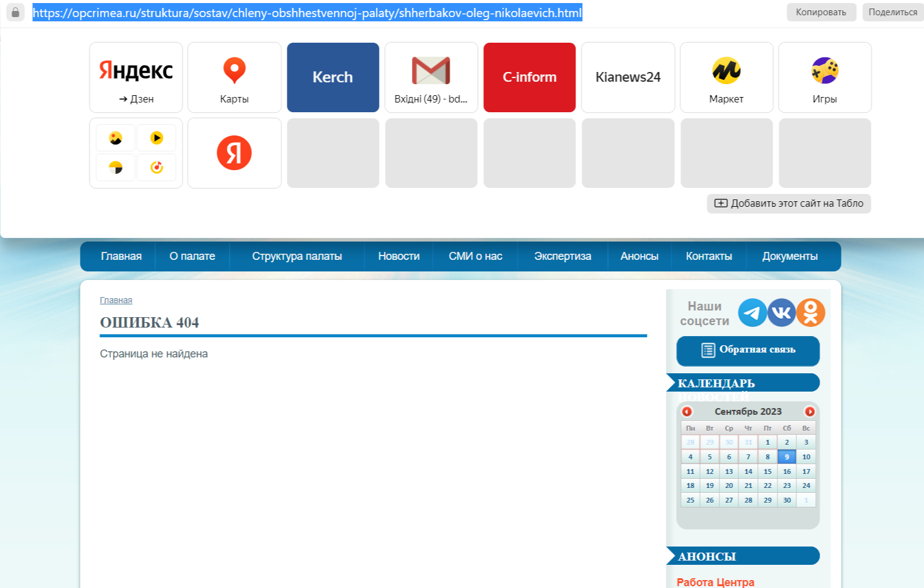924x588 pixels.
Task: Click Добавить этот сайт на Табло
Action: [x=789, y=204]
